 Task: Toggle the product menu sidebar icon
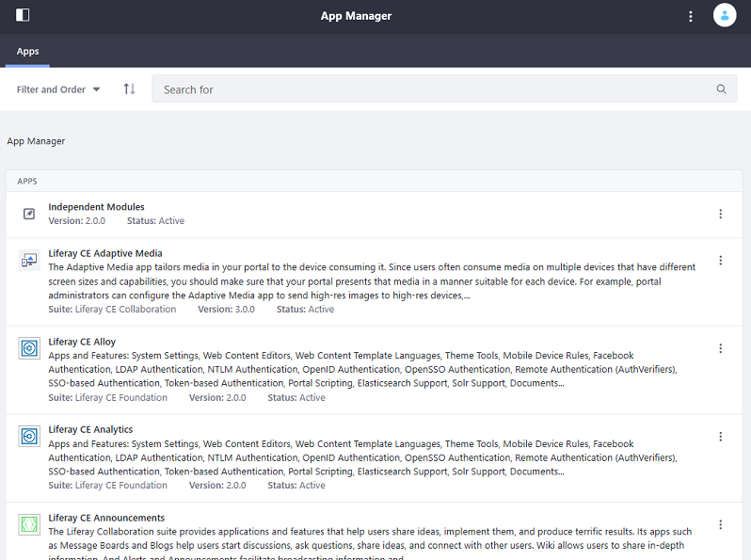click(23, 15)
